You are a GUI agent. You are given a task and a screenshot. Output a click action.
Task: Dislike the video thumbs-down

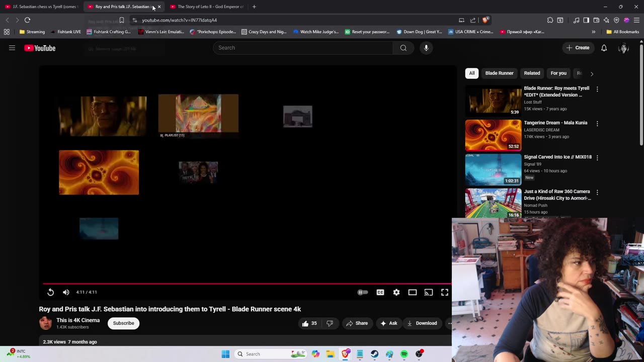pos(330,323)
